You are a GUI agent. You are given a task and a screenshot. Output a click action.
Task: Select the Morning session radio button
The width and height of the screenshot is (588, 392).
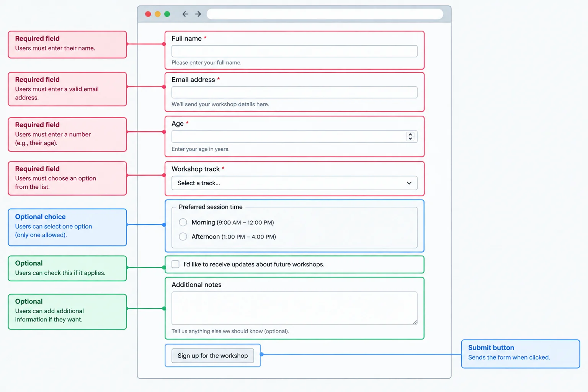click(183, 222)
